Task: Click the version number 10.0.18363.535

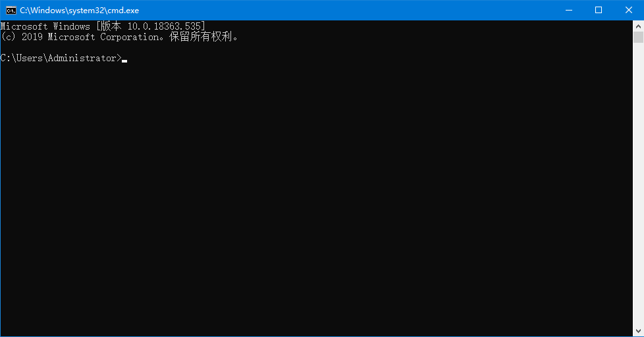Action: (x=164, y=26)
